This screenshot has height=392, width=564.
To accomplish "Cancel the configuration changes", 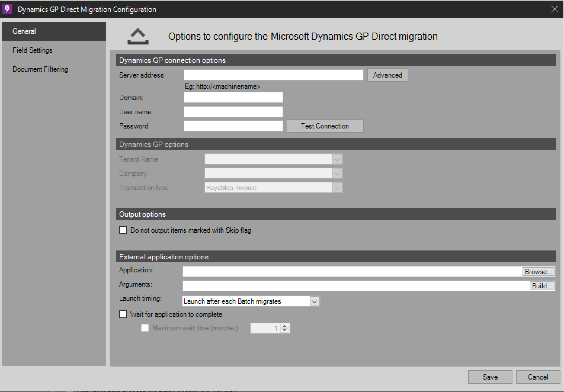I will tap(538, 377).
